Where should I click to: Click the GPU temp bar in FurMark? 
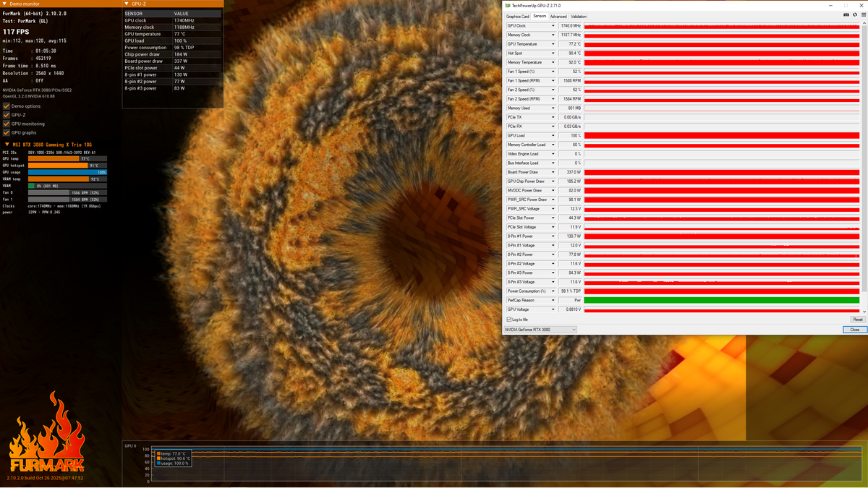coord(67,159)
